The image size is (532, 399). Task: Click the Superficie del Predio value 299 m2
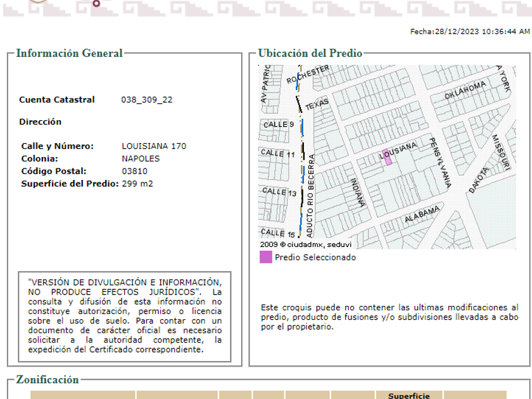(137, 184)
